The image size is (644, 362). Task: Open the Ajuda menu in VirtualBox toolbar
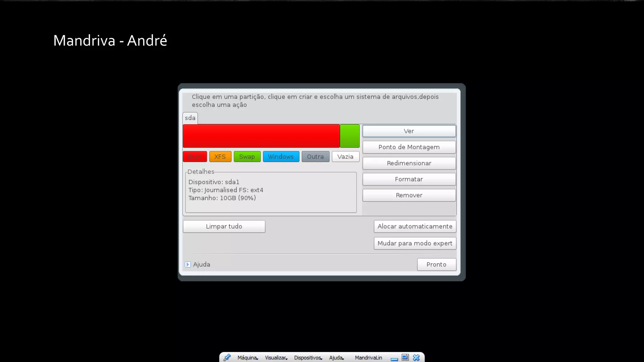pyautogui.click(x=336, y=358)
